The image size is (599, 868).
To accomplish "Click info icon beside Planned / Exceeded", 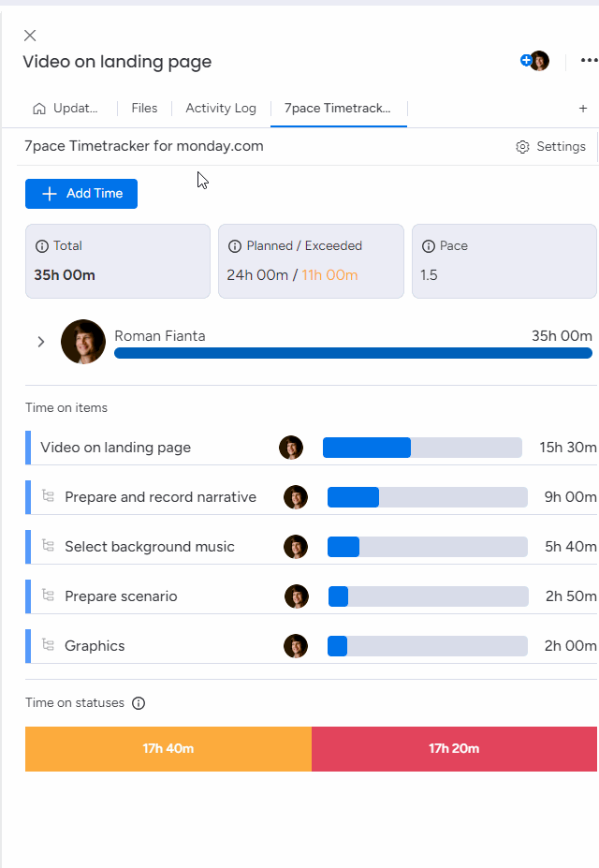I will pos(235,246).
